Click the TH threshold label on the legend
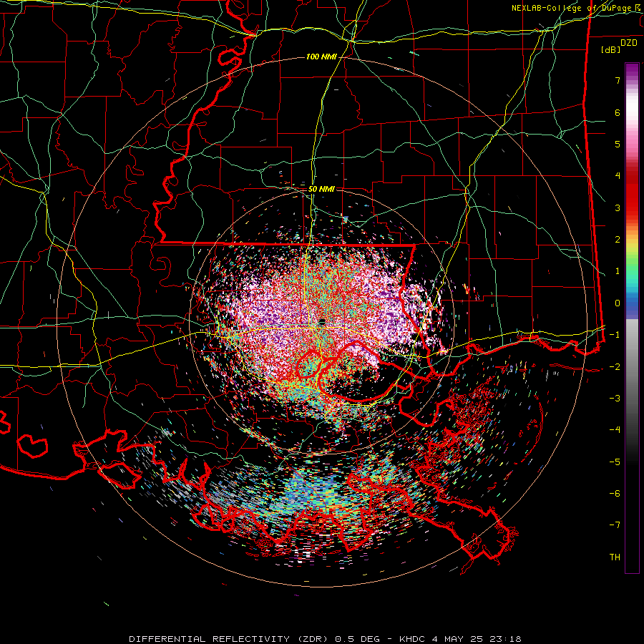Screen dimensions: 644x644 tap(615, 557)
